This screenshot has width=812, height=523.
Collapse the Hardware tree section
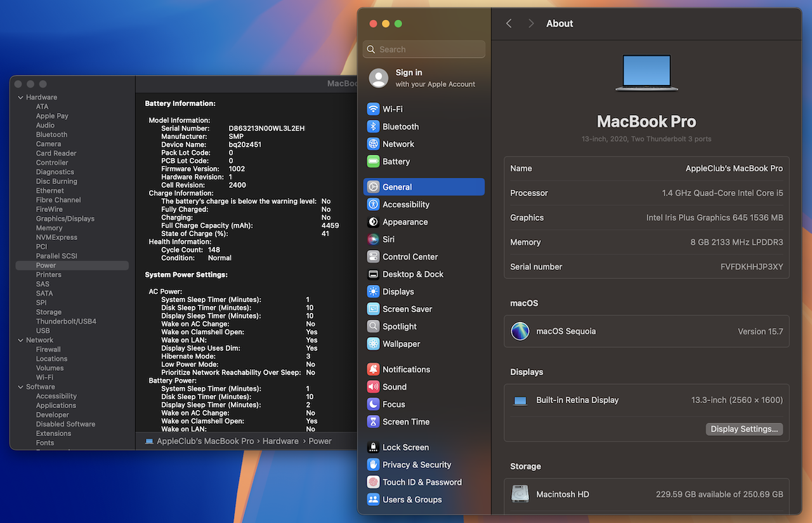[20, 97]
